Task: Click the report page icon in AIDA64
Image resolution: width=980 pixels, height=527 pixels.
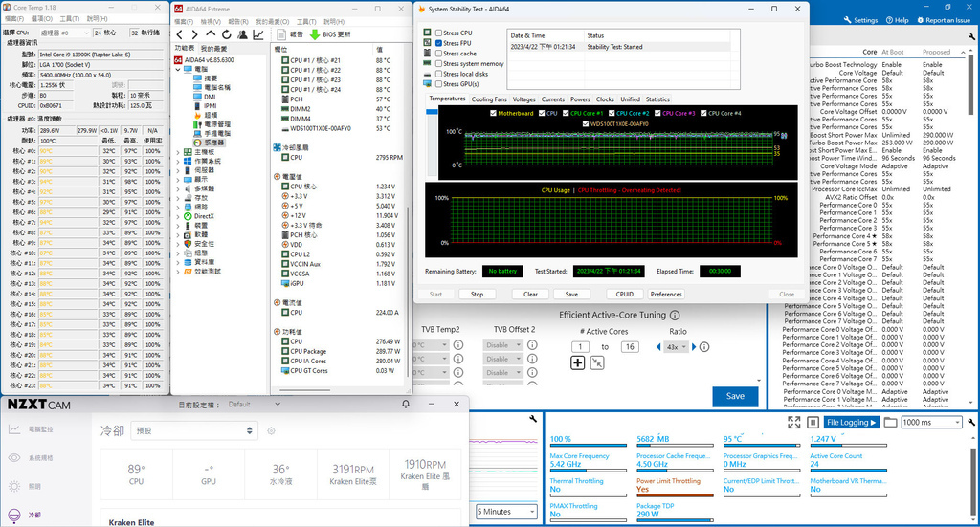Action: tap(281, 34)
